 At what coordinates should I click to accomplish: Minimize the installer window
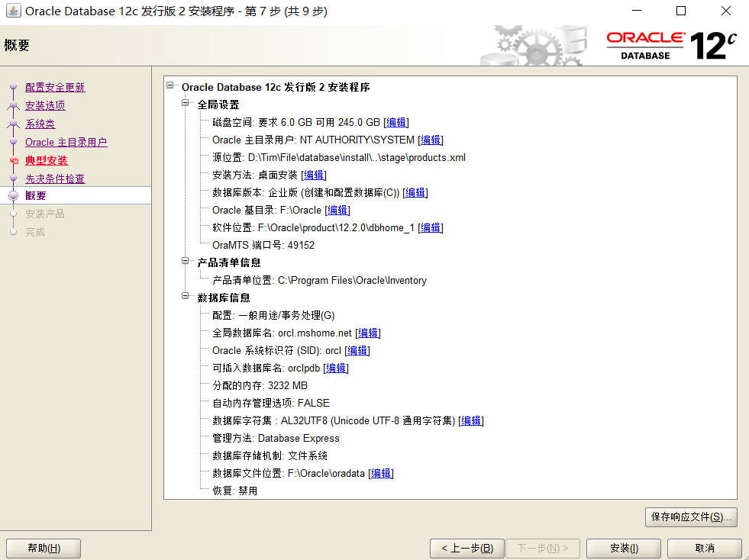pyautogui.click(x=637, y=11)
